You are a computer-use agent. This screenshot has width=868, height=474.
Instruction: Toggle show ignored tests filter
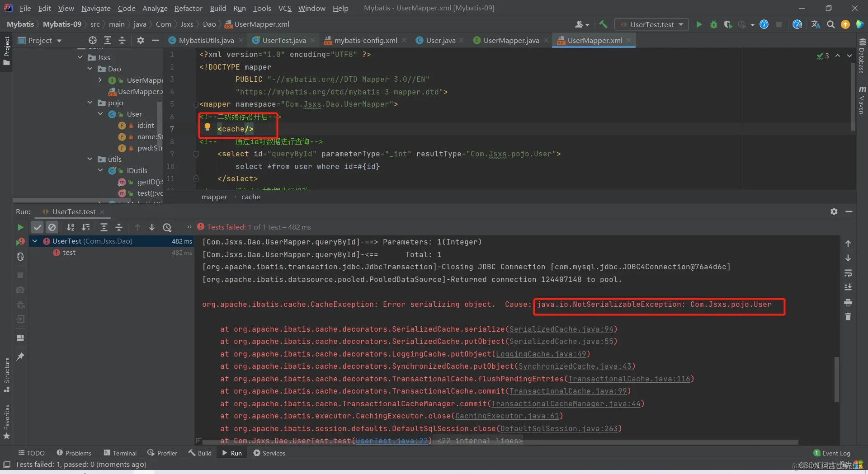52,227
